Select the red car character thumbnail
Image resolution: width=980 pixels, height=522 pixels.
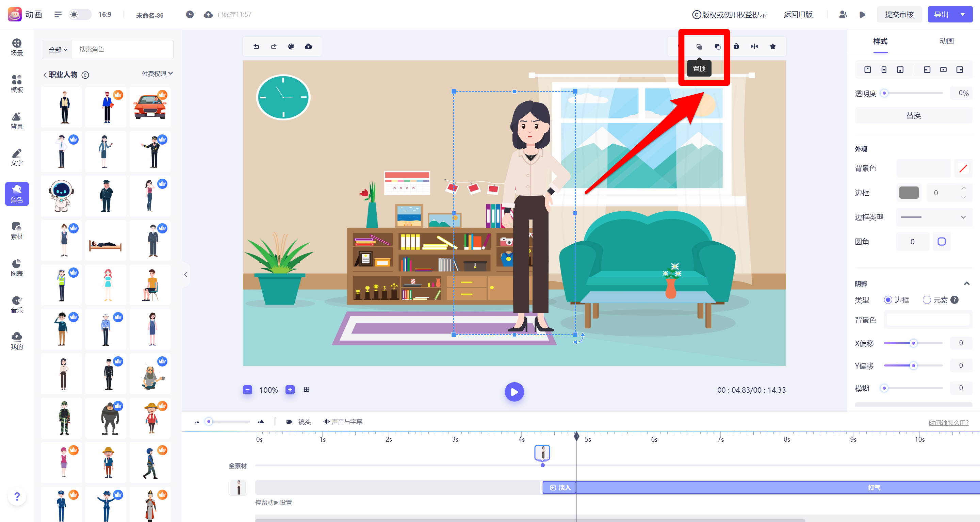(150, 107)
